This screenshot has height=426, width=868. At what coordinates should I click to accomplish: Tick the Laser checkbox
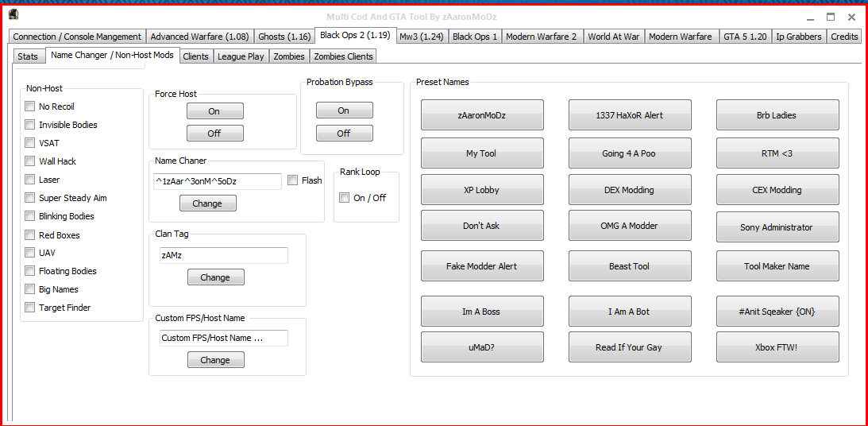tap(30, 180)
